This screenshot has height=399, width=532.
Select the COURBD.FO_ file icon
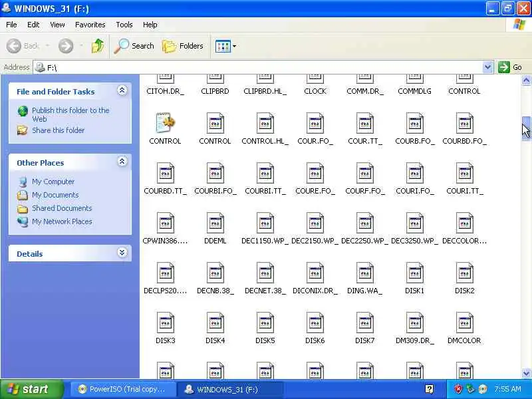[x=464, y=123]
